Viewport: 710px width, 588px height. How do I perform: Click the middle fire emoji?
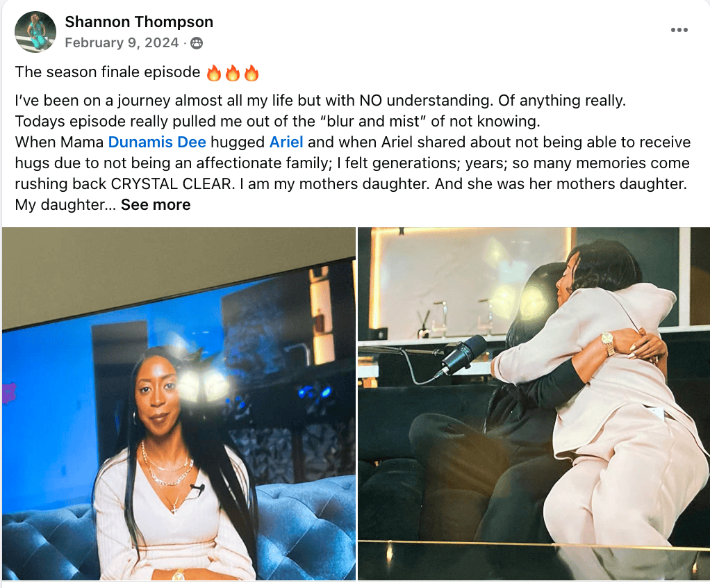click(233, 72)
